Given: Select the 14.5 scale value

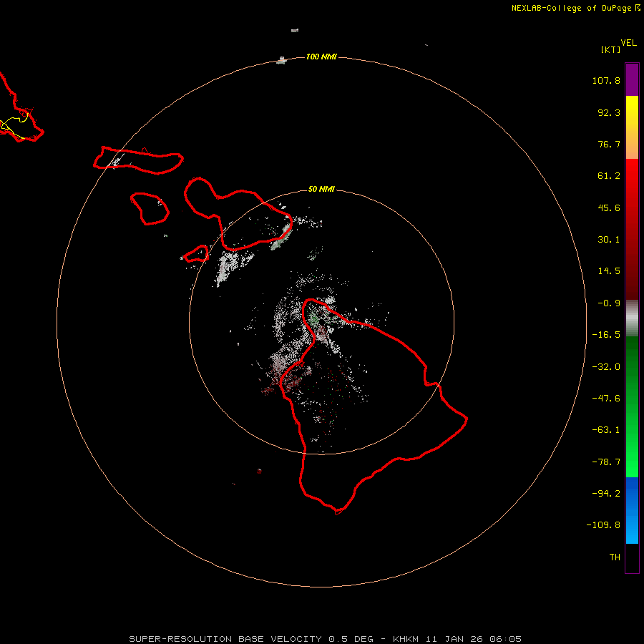Looking at the screenshot, I should click(609, 271).
